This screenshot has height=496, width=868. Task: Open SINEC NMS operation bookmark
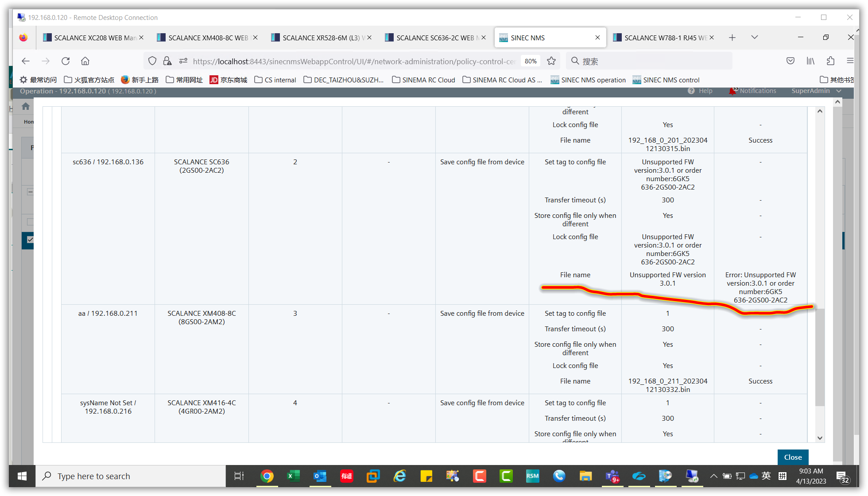588,80
